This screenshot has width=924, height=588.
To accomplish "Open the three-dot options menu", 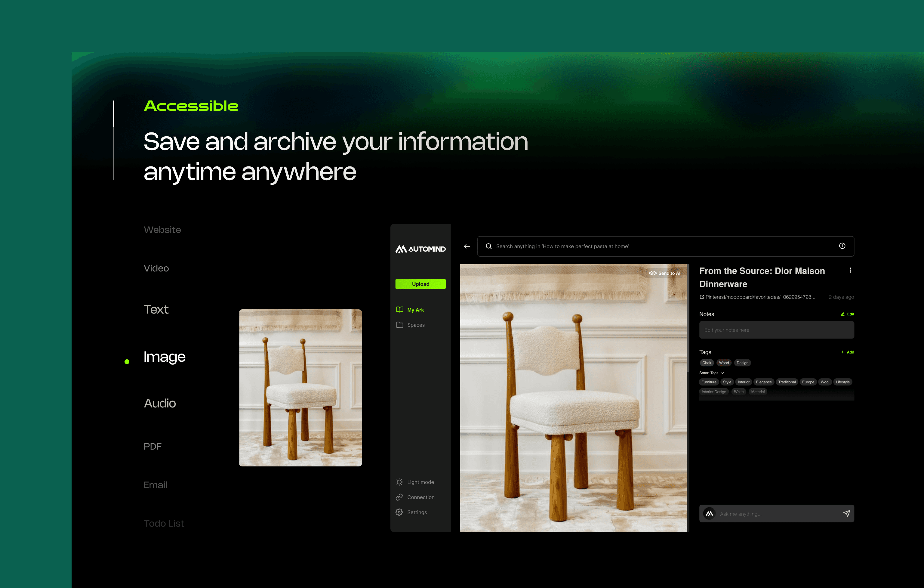I will [850, 270].
